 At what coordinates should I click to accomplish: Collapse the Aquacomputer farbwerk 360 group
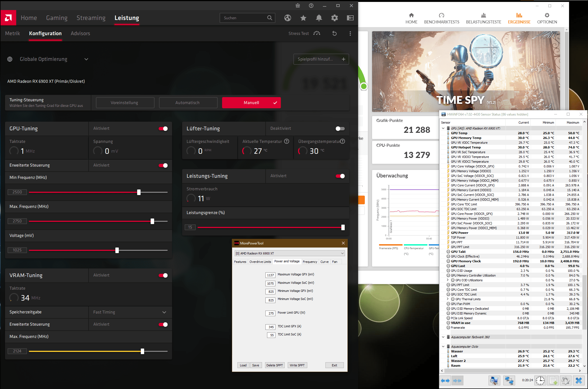tap(443, 337)
